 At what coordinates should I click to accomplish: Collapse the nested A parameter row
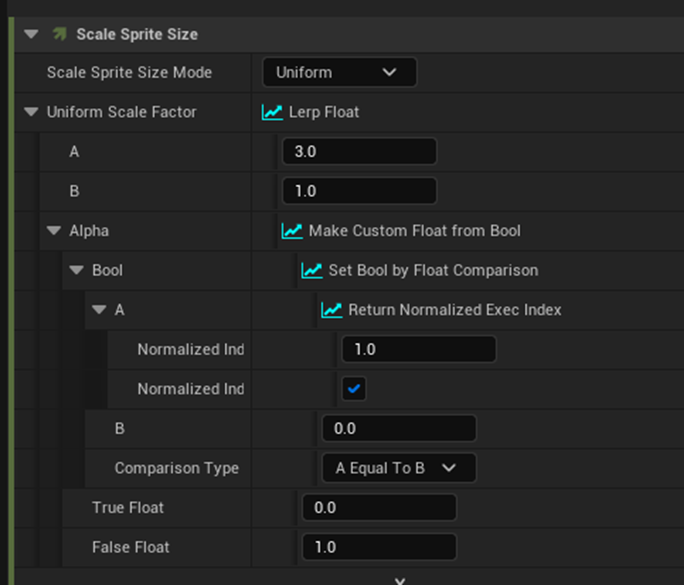point(99,310)
